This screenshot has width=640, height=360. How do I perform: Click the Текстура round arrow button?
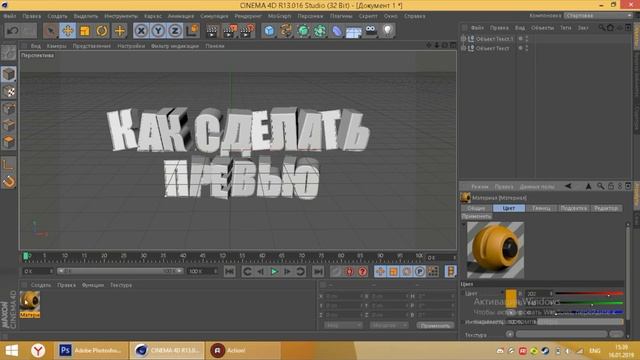click(510, 334)
